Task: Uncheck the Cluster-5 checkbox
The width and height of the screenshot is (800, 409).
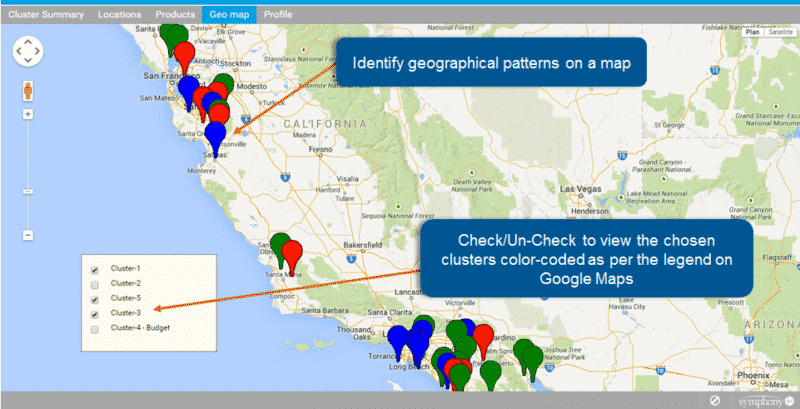Action: [x=95, y=299]
